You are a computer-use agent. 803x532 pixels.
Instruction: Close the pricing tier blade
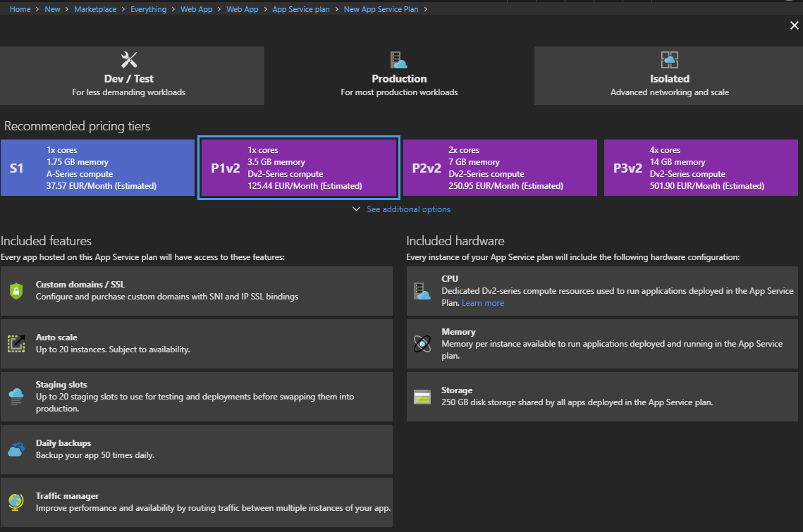tap(795, 26)
